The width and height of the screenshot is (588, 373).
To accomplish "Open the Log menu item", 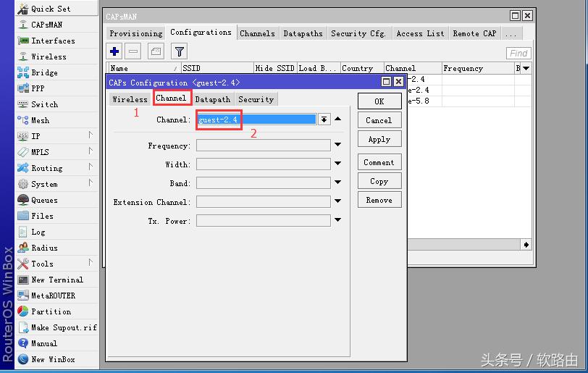I will point(56,232).
